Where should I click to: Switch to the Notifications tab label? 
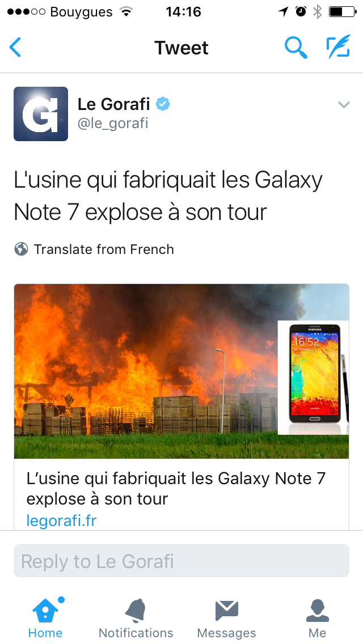[x=136, y=633]
